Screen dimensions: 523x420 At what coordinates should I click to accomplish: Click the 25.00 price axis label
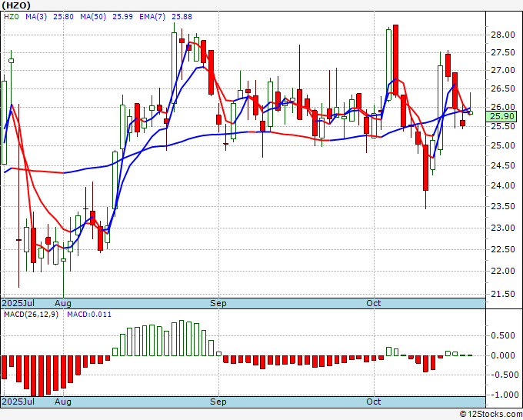coord(503,146)
